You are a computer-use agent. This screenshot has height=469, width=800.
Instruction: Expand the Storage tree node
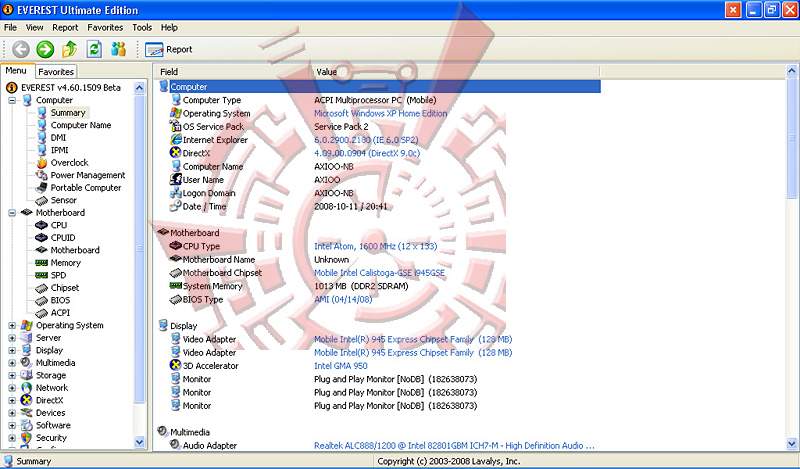click(12, 376)
